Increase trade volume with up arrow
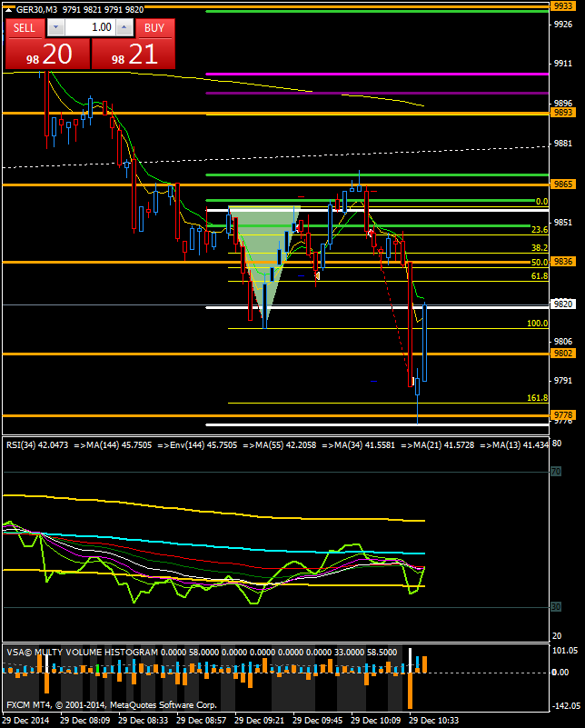585x728 pixels. 124,28
